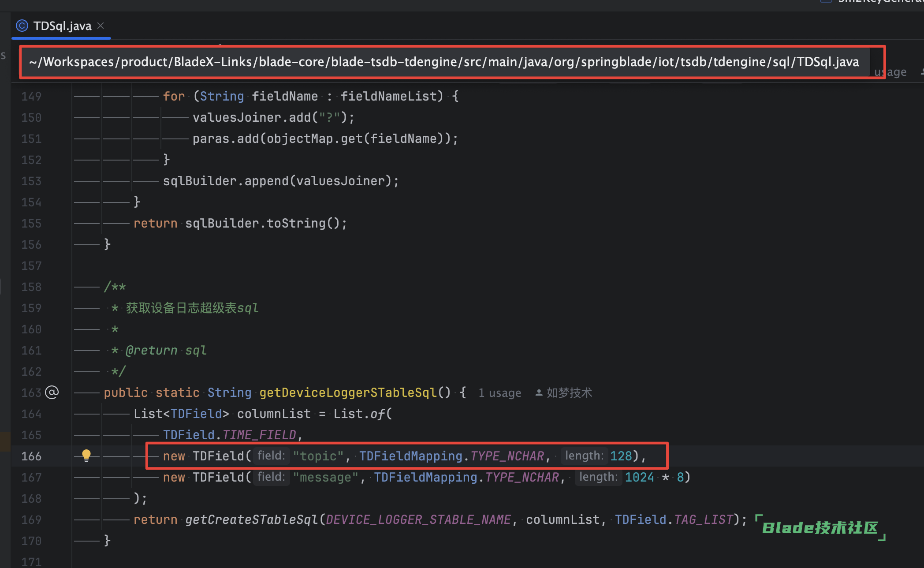This screenshot has height=568, width=924.
Task: Click line number 155 in the gutter
Action: click(31, 223)
